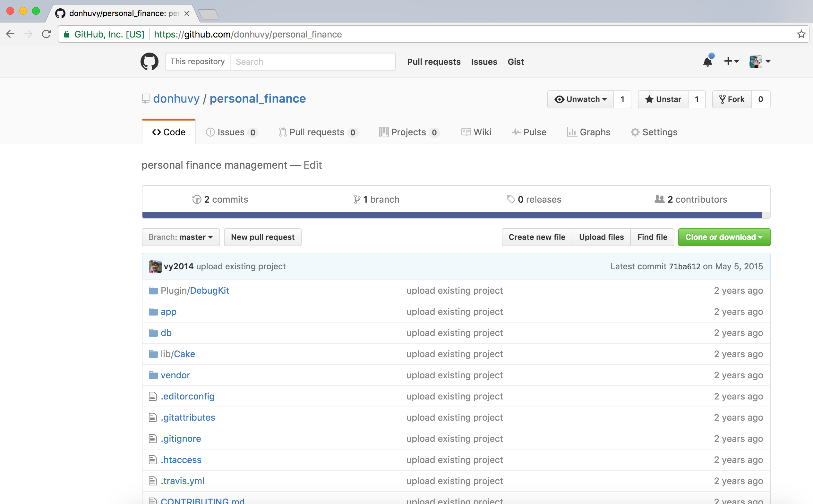Click Create new file button
813x504 pixels.
pyautogui.click(x=537, y=237)
